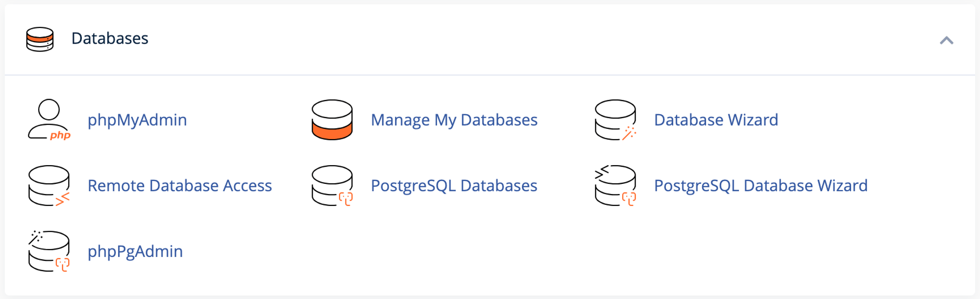Click the PostgreSQL Databases icon
Viewport: 980px width, 299px height.
coord(332,185)
